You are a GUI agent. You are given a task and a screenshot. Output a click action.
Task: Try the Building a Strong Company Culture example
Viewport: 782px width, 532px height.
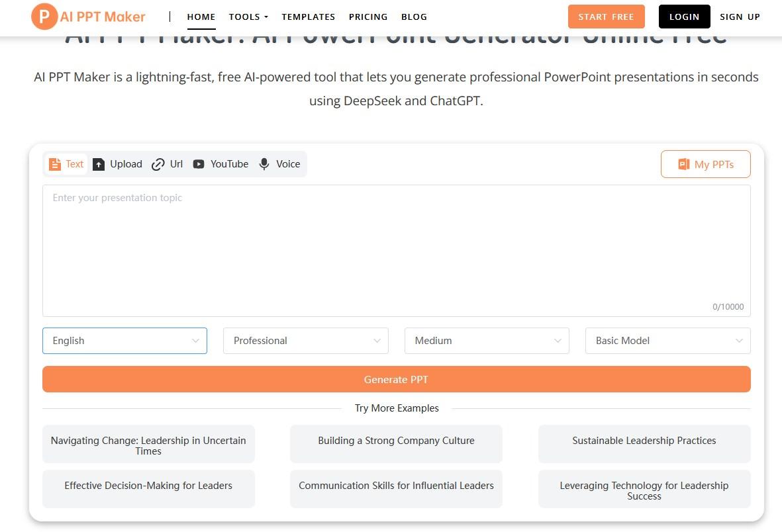pos(396,441)
